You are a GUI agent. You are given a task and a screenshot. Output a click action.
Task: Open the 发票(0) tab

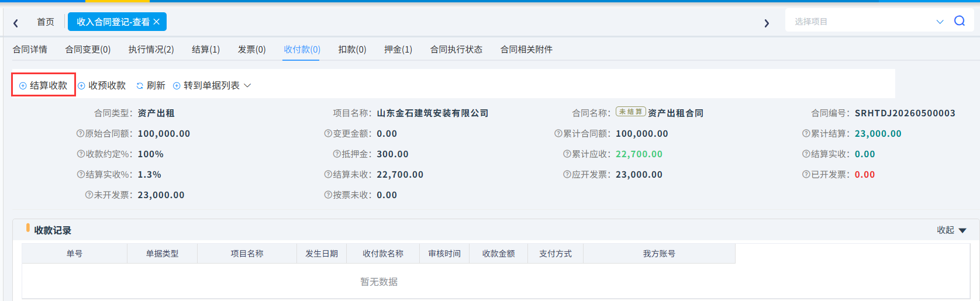tap(251, 50)
